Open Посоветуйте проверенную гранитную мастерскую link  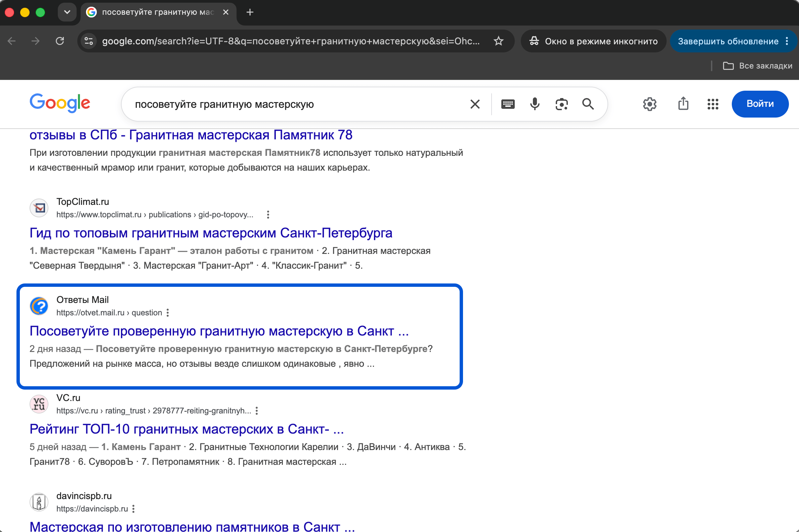coord(219,331)
